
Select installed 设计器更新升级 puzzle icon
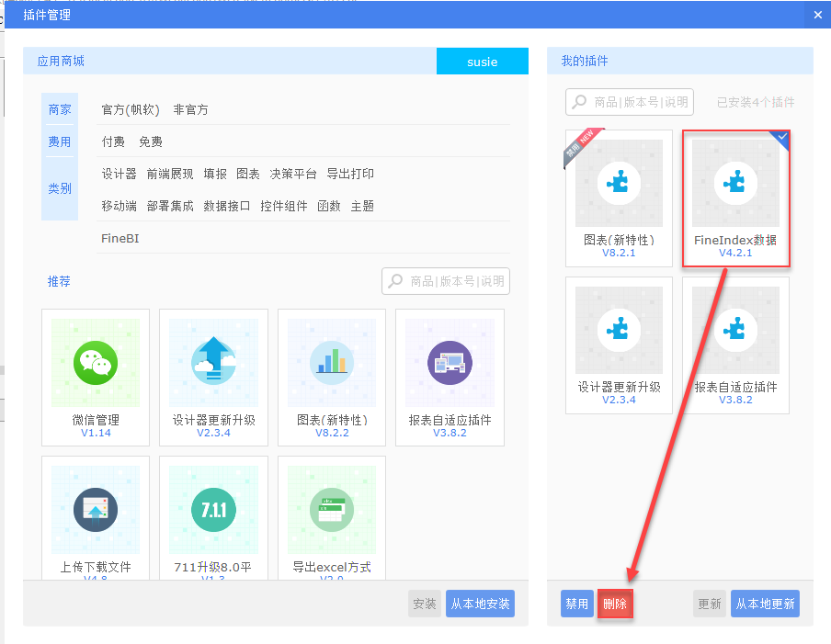coord(619,331)
